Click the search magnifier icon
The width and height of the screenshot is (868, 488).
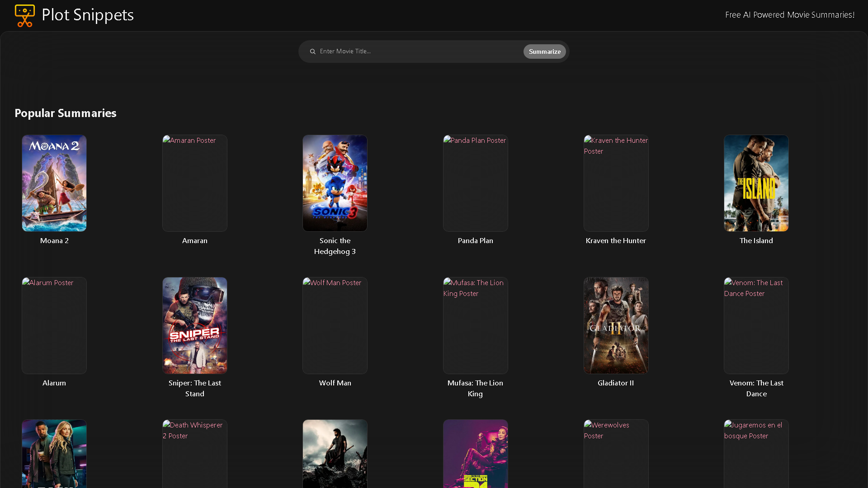[x=312, y=52]
